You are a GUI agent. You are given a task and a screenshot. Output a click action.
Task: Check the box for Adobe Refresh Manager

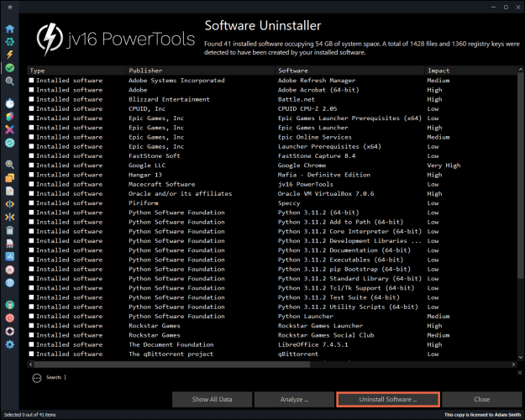(x=31, y=80)
